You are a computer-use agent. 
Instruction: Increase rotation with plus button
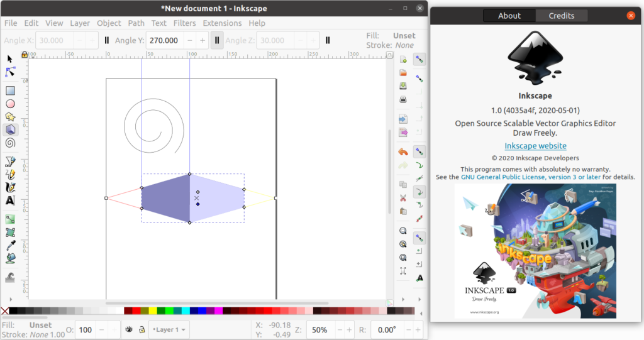pyautogui.click(x=418, y=330)
